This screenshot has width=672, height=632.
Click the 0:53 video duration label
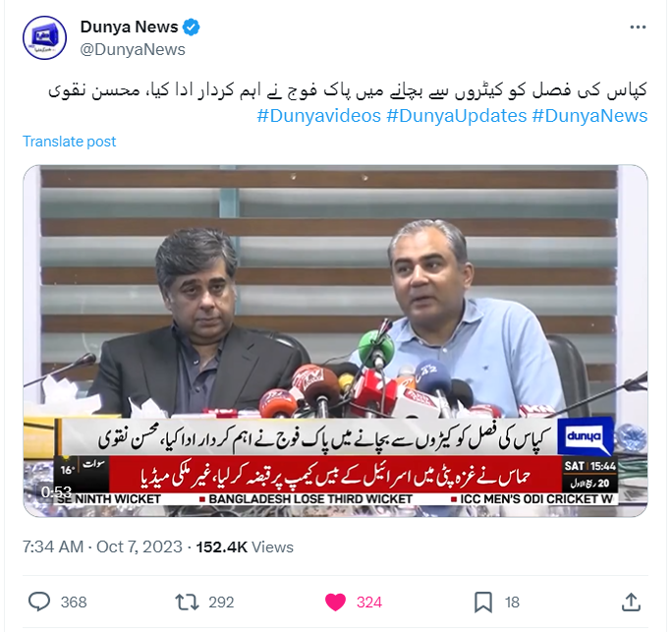[x=56, y=491]
